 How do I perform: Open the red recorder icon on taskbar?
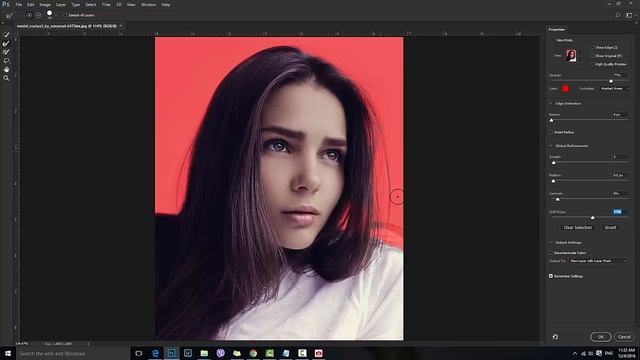(x=318, y=353)
